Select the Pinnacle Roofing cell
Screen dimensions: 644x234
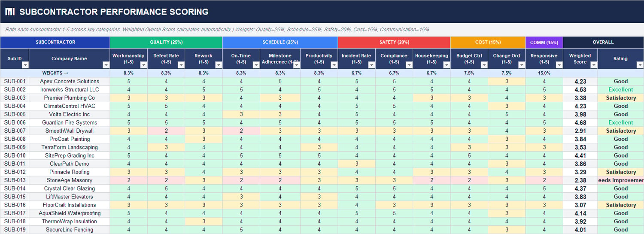click(x=70, y=172)
